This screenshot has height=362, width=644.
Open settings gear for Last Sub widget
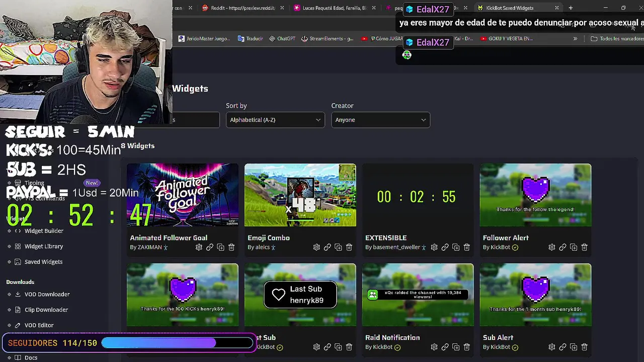click(316, 347)
